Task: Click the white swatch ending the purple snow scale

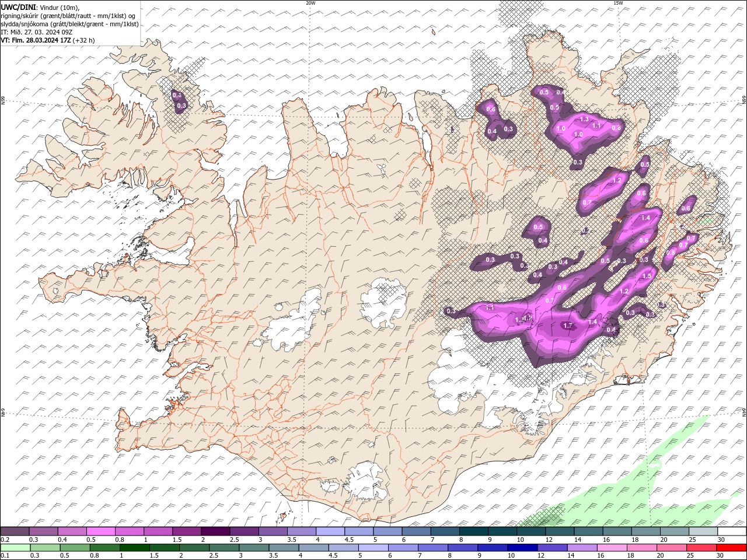Action: (x=732, y=531)
